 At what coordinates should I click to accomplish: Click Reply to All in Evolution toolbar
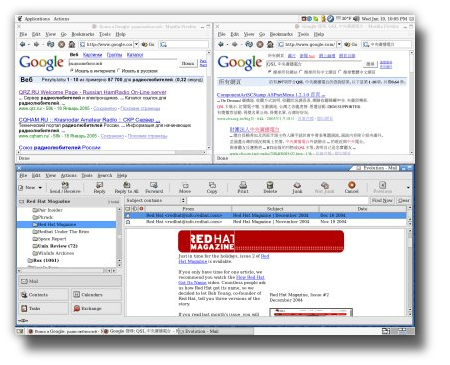(126, 188)
